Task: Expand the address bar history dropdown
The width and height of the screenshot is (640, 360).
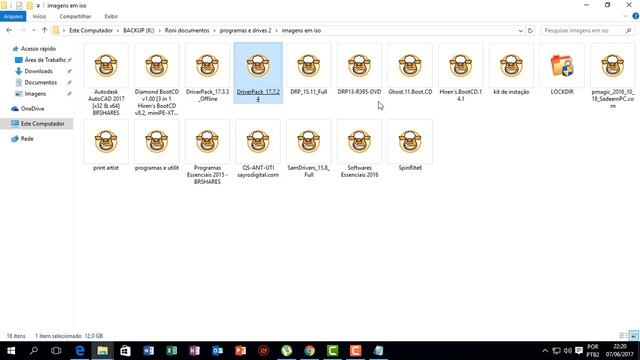Action: click(520, 31)
